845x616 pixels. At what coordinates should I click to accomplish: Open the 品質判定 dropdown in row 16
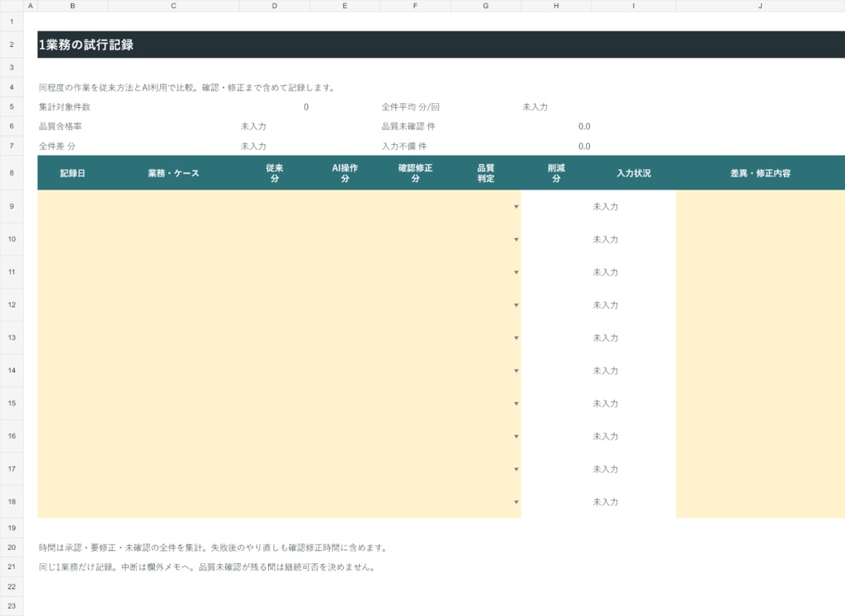click(516, 437)
